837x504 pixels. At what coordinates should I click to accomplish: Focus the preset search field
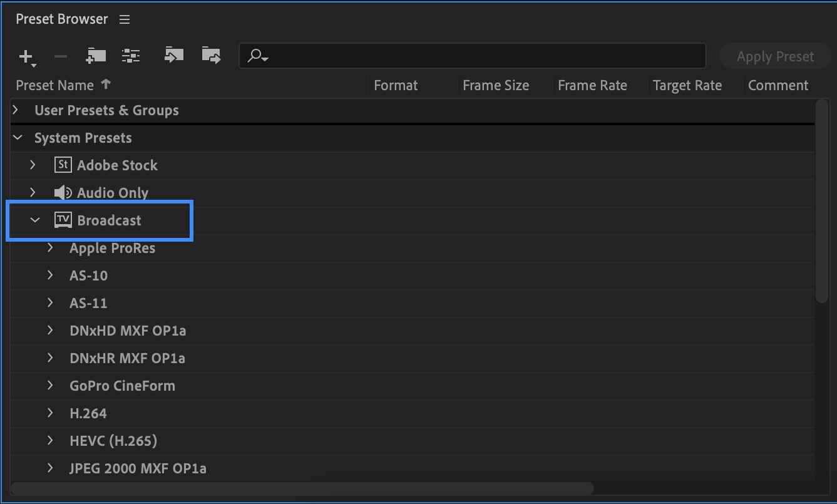tap(473, 56)
